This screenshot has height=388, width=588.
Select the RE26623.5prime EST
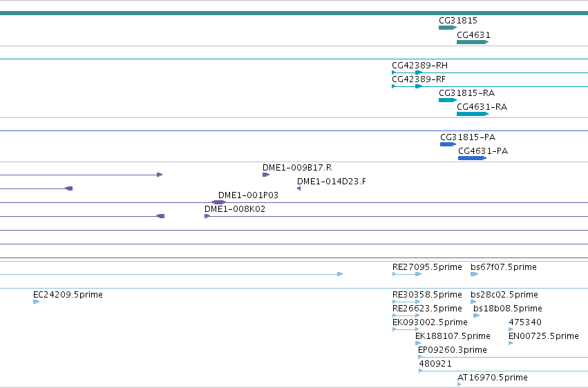tap(427, 309)
